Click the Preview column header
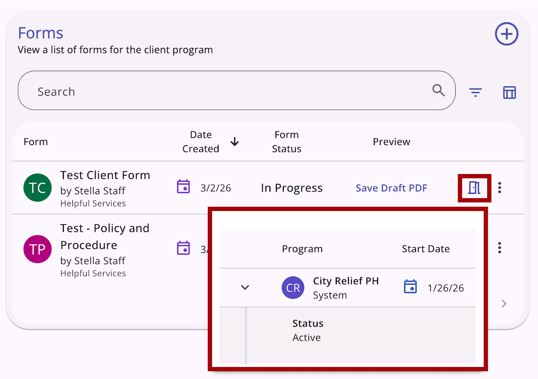Image resolution: width=538 pixels, height=379 pixels. click(391, 142)
